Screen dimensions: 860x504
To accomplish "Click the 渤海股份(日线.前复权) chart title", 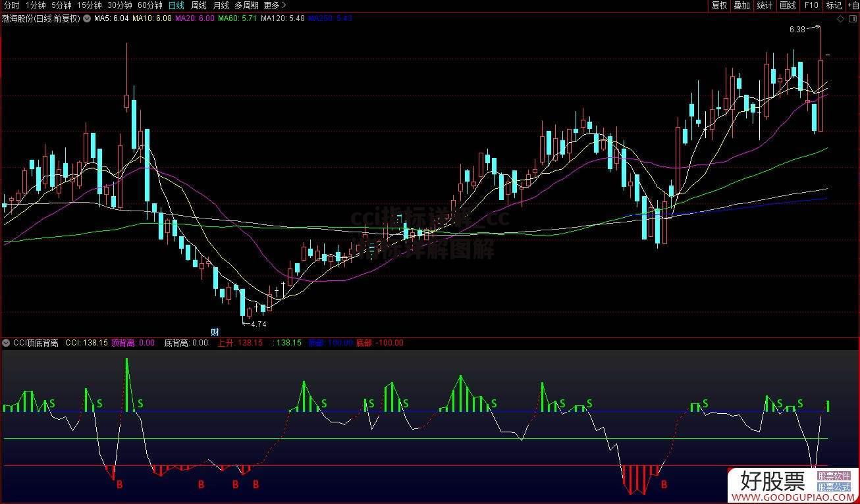I will pos(41,18).
